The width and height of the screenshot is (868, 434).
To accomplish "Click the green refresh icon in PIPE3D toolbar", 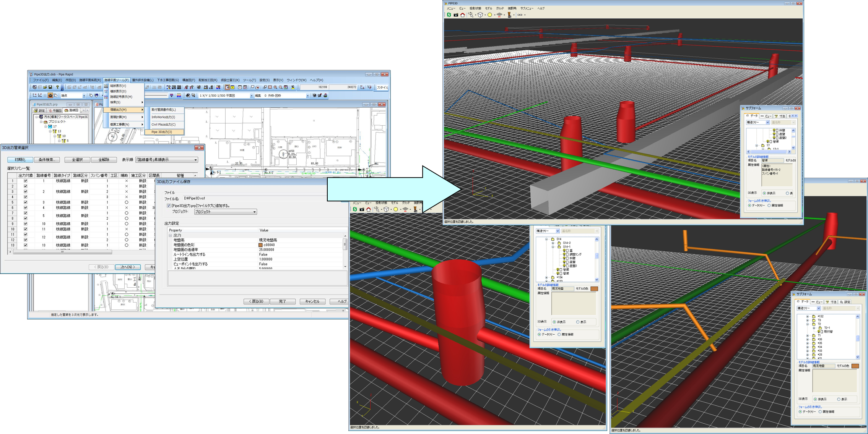I will click(x=449, y=15).
